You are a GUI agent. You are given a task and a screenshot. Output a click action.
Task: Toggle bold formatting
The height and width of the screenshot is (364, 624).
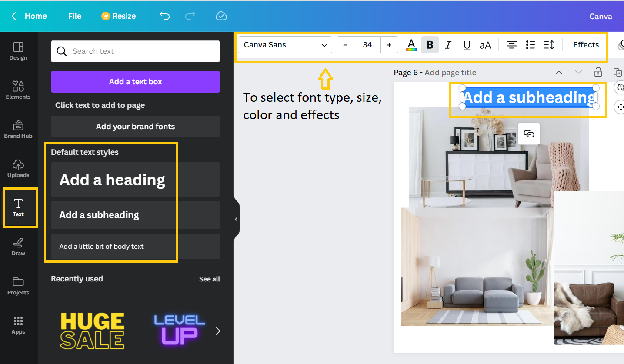(x=430, y=45)
